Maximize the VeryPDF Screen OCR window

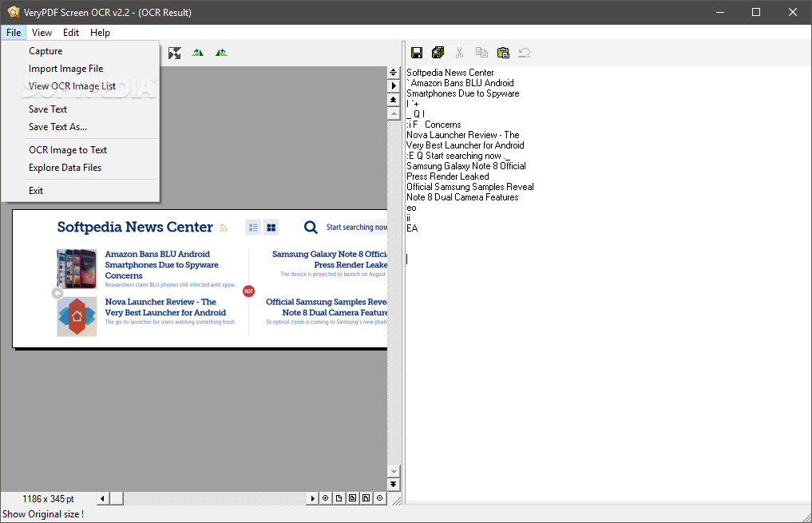coord(756,12)
